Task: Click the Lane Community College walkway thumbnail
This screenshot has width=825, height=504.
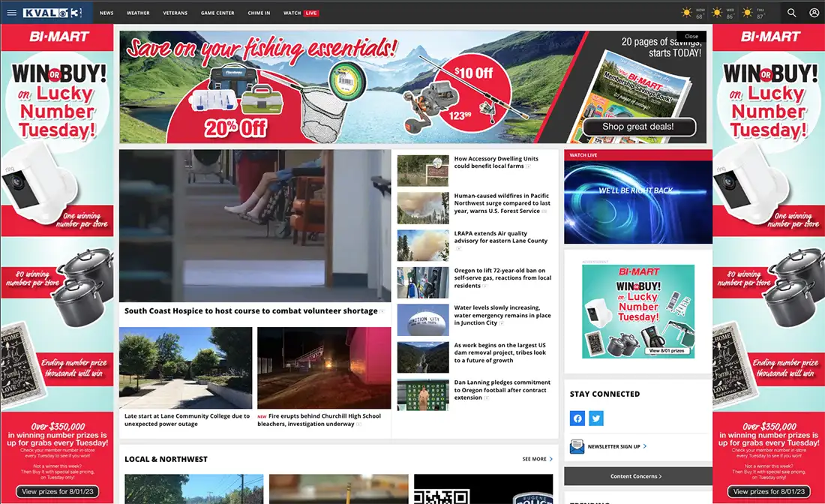Action: pyautogui.click(x=185, y=367)
